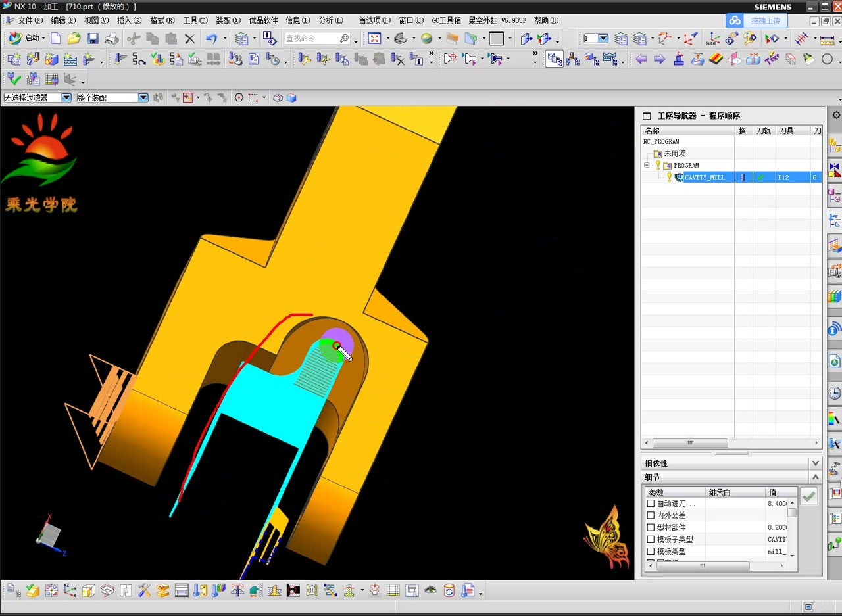This screenshot has height=616, width=842.
Task: Collapse the PROGRAM tree node
Action: point(647,165)
